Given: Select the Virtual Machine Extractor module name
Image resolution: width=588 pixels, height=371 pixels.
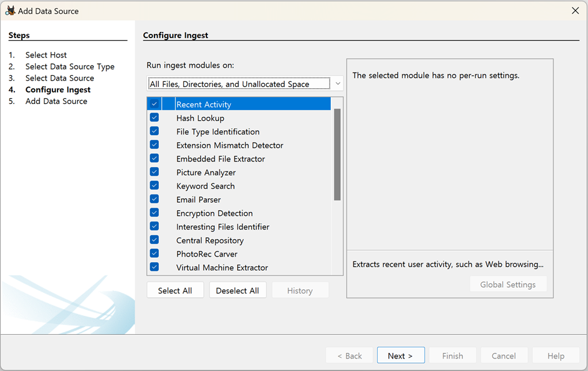Looking at the screenshot, I should click(x=222, y=268).
